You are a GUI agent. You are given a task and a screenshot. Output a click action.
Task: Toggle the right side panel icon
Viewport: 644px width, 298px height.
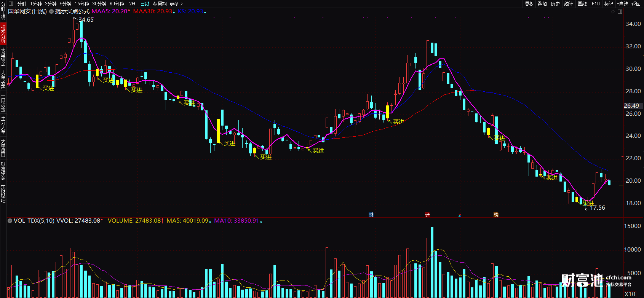(x=620, y=12)
